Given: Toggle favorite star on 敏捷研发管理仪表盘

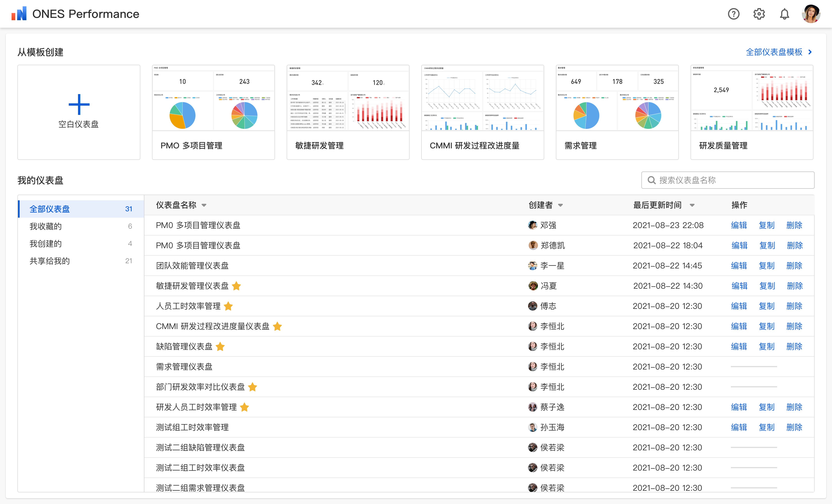Looking at the screenshot, I should pos(236,286).
